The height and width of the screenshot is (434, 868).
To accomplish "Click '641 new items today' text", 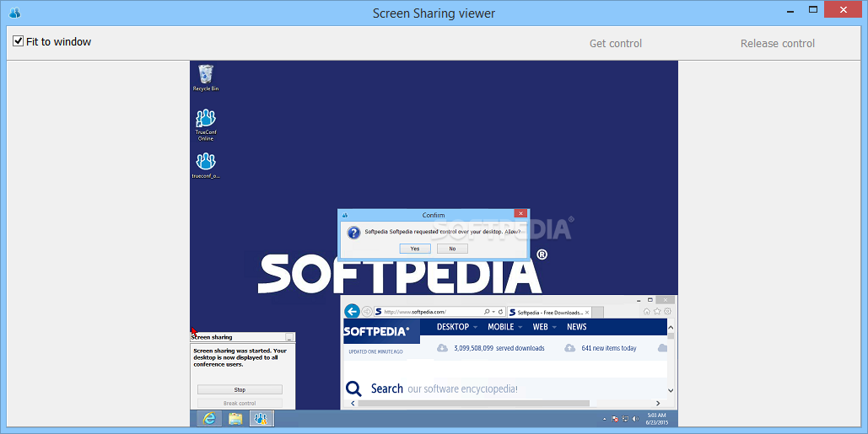I will 608,348.
